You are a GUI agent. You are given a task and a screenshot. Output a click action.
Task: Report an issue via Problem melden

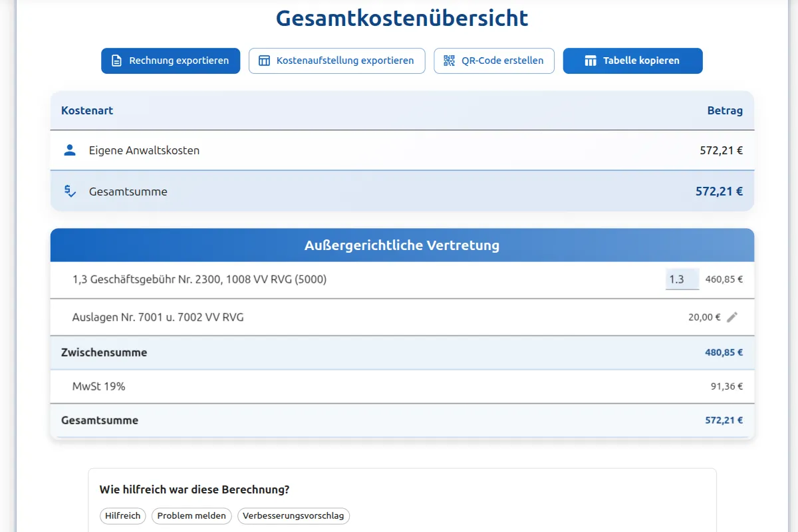click(192, 515)
